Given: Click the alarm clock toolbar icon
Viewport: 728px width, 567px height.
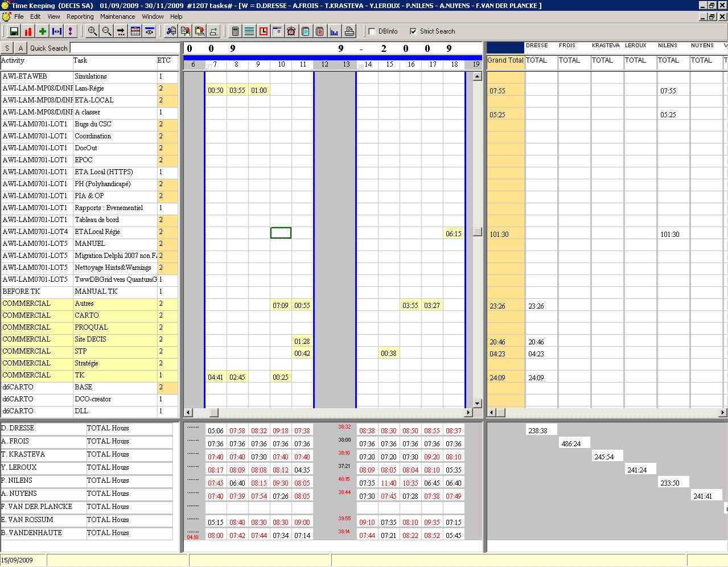Looking at the screenshot, I should (291, 31).
